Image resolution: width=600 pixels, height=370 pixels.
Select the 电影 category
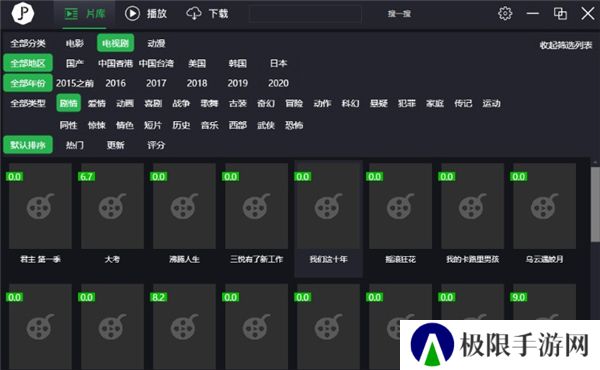click(x=75, y=43)
